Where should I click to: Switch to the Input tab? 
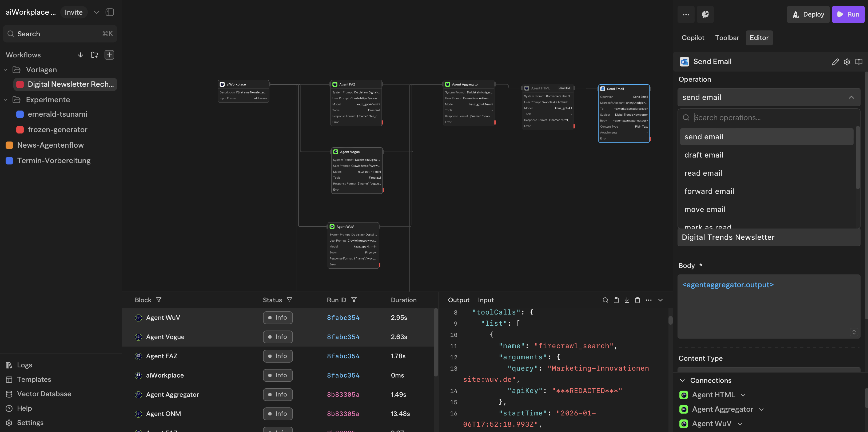pyautogui.click(x=485, y=300)
